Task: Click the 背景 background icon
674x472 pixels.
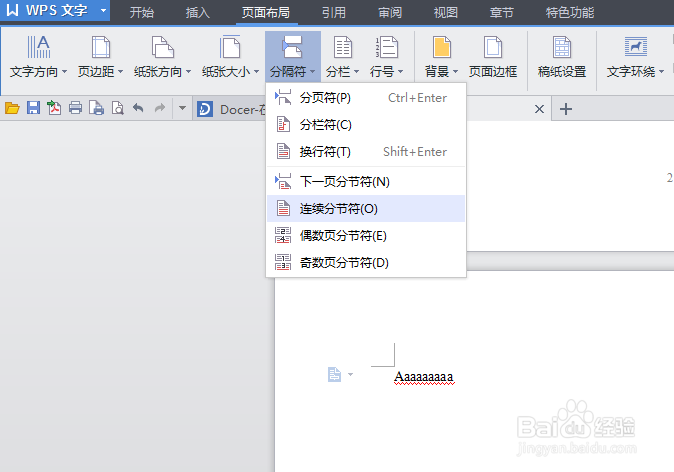Action: (441, 47)
